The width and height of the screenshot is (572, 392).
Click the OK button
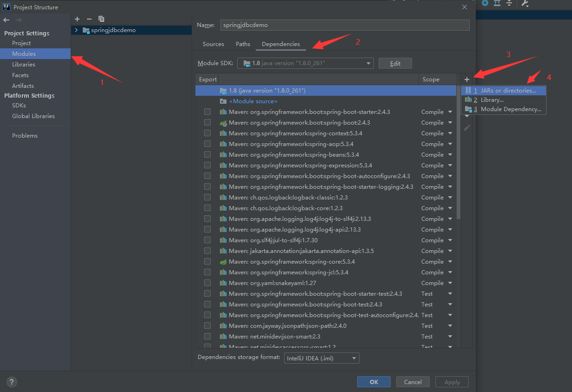click(374, 382)
